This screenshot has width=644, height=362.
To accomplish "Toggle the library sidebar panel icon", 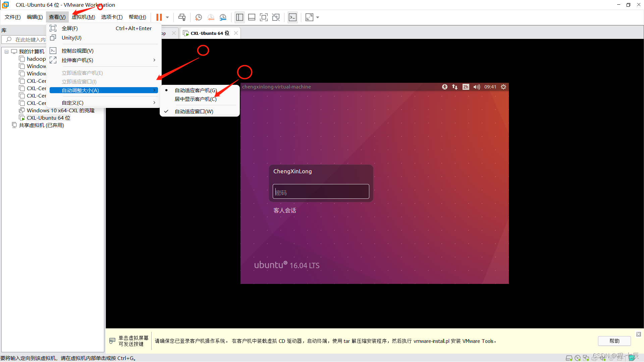I will point(239,17).
